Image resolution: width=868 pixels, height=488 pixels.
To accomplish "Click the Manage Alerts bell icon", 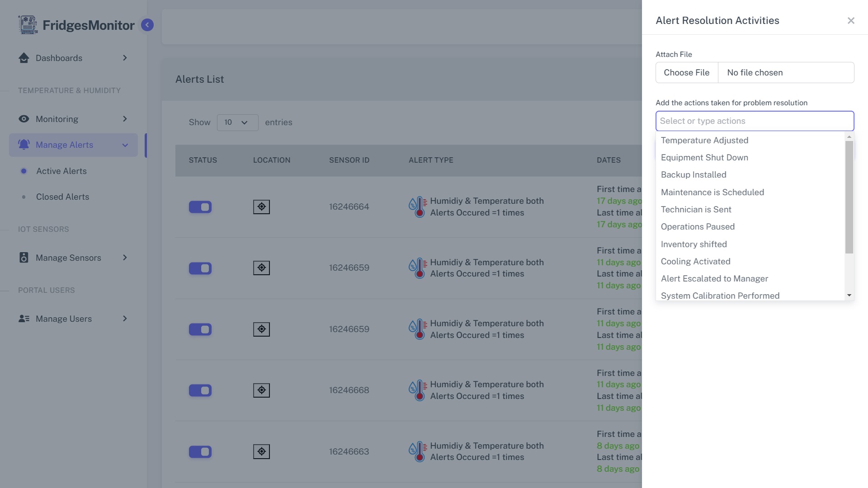I will coord(24,145).
